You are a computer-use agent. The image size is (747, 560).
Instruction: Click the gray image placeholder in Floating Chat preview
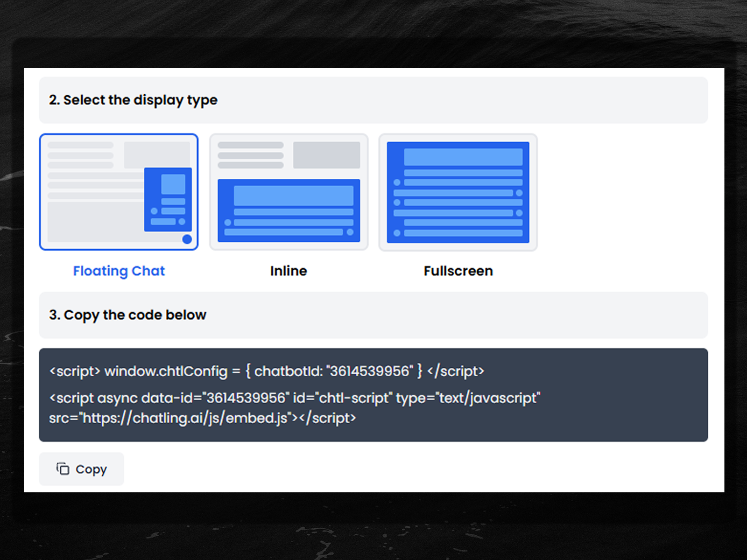[157, 154]
